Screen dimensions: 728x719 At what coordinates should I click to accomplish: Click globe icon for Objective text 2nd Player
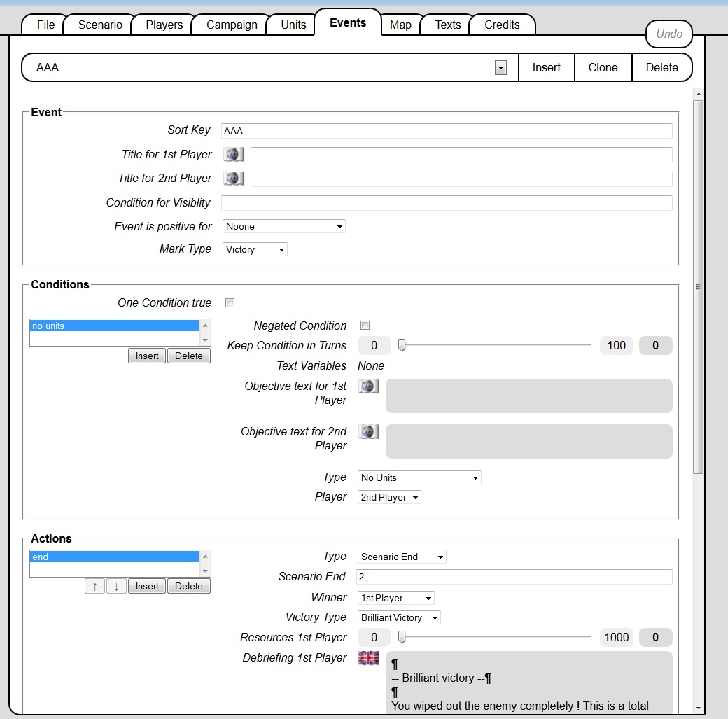coord(369,431)
